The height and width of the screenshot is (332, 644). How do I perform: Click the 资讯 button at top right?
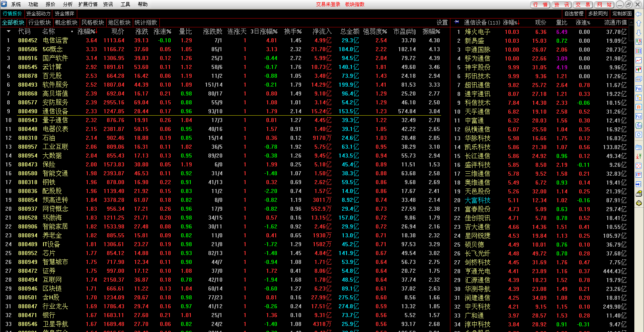click(x=561, y=5)
